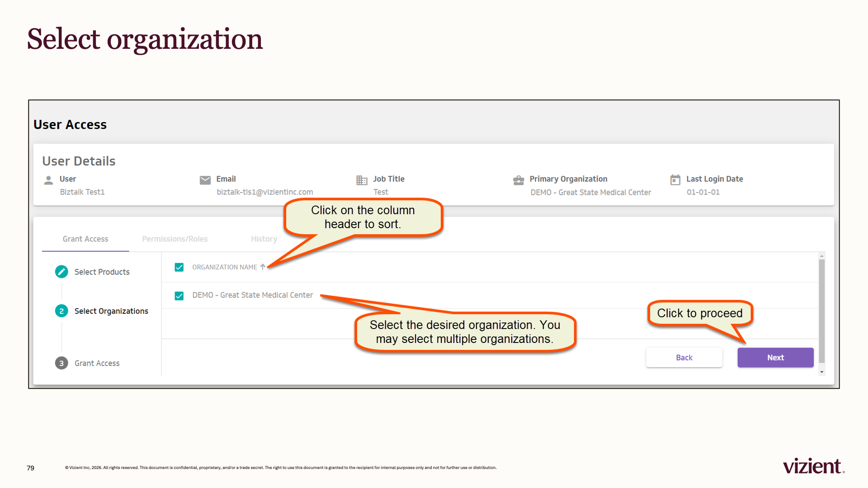Open the History tab

pos(264,239)
